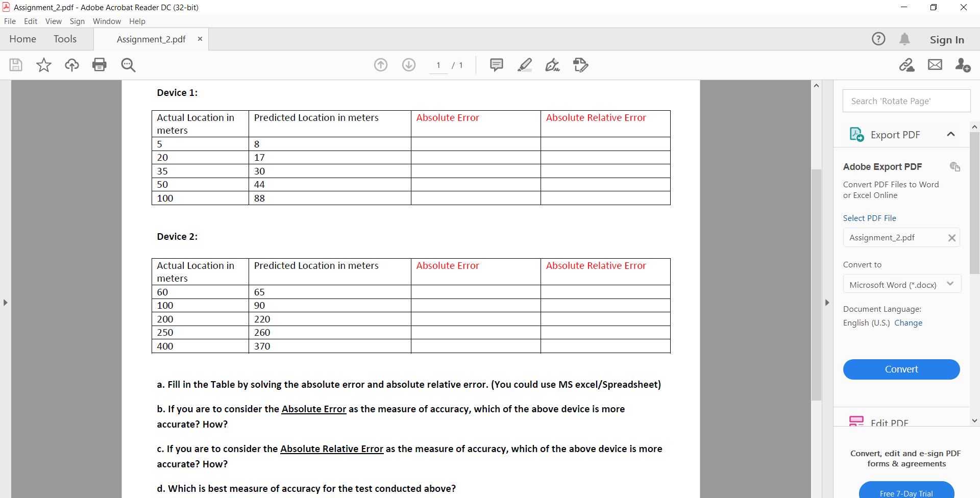
Task: Collapse the right tools pane
Action: tap(827, 302)
